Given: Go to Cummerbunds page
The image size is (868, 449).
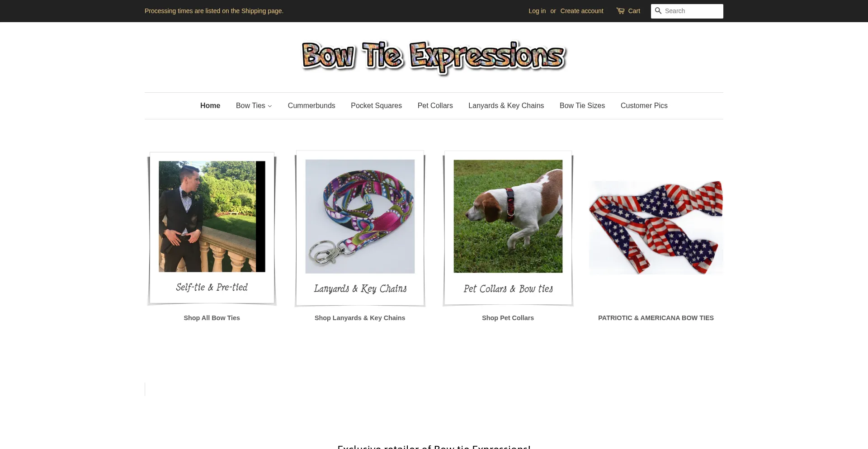Looking at the screenshot, I should (x=311, y=106).
